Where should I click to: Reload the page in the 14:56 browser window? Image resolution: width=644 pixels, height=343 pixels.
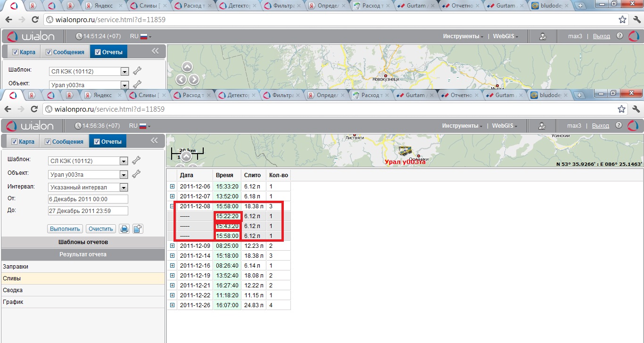click(34, 109)
